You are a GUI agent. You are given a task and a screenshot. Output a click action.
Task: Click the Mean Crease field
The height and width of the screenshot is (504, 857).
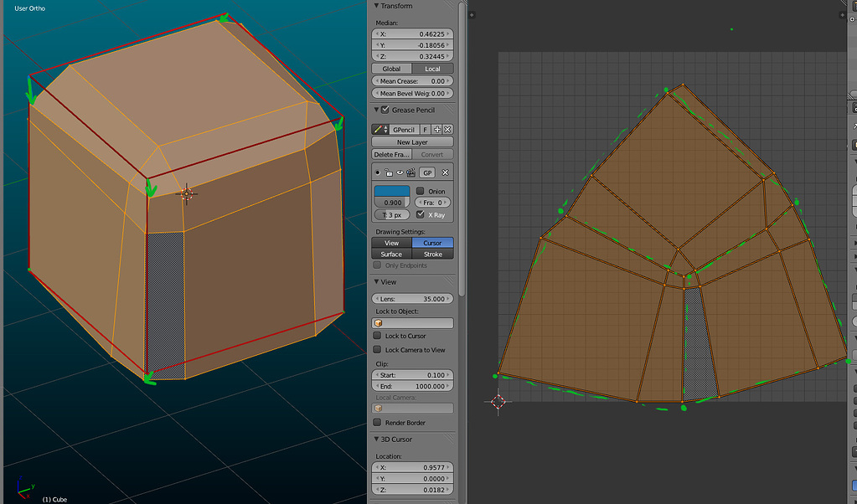tap(413, 81)
